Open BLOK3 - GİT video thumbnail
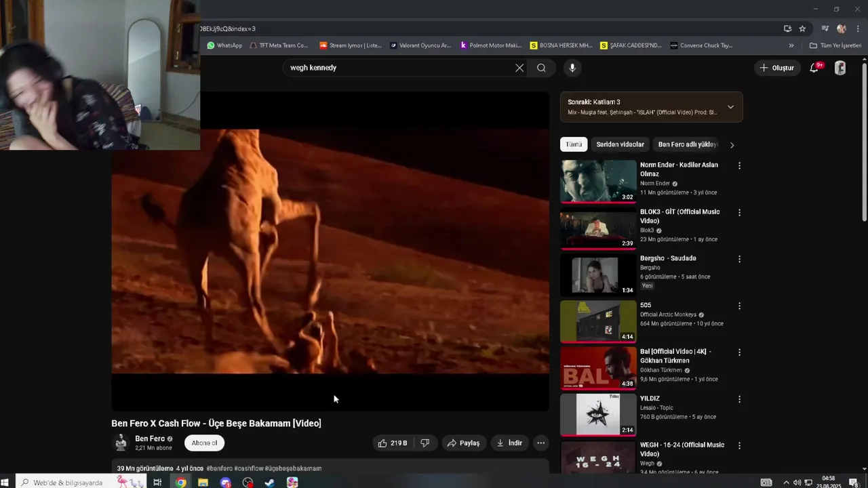This screenshot has width=868, height=488. click(598, 228)
